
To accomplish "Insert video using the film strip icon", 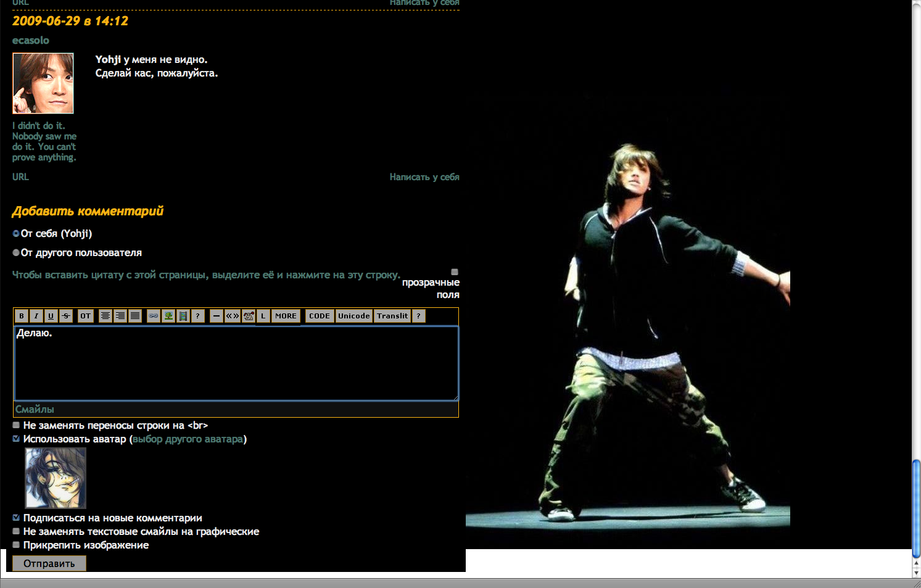I will [x=183, y=316].
